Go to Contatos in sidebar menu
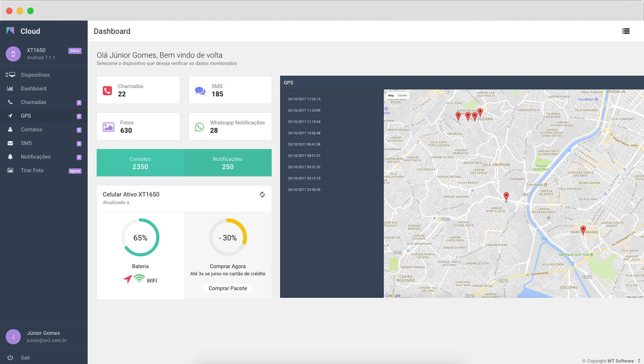 pyautogui.click(x=31, y=129)
